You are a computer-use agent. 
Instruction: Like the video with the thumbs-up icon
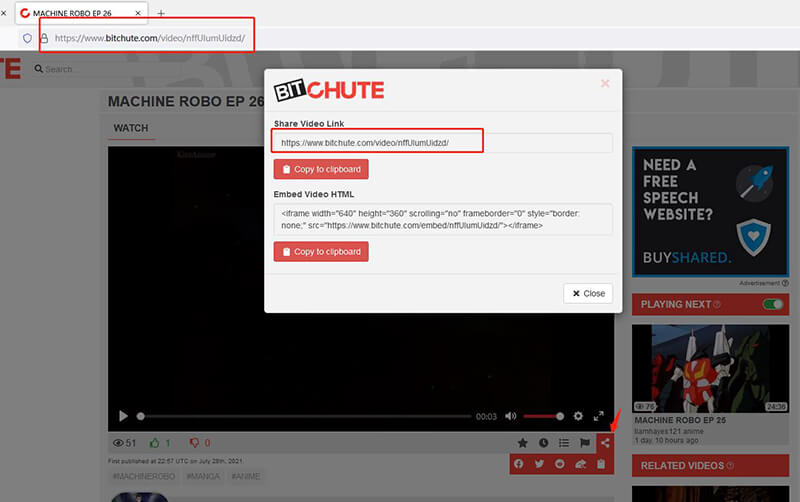point(155,443)
